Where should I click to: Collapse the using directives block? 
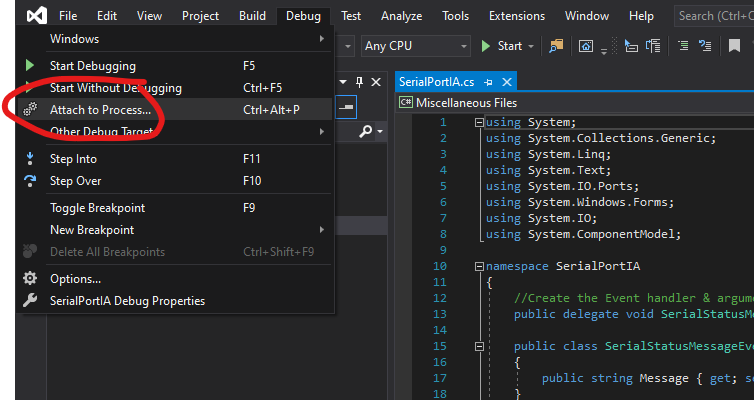pos(479,123)
